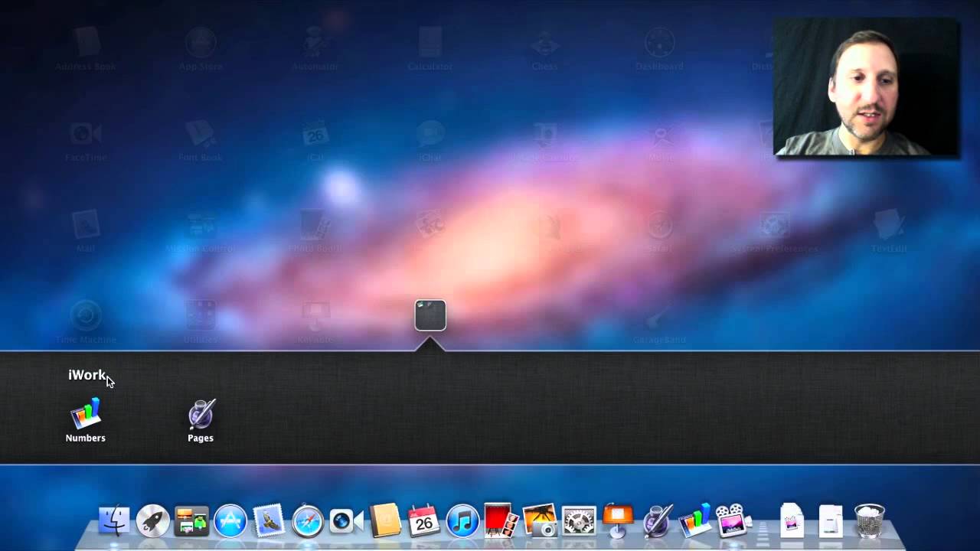Screen dimensions: 980x551
Task: Open FaceTime camera icon in Dock
Action: point(346,521)
